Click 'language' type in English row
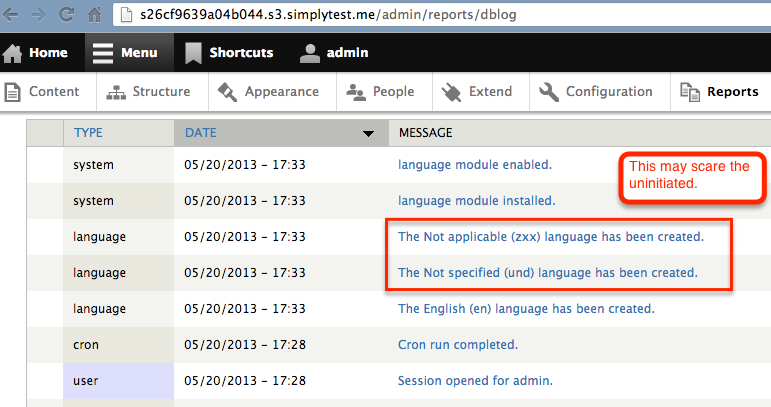 [x=99, y=309]
